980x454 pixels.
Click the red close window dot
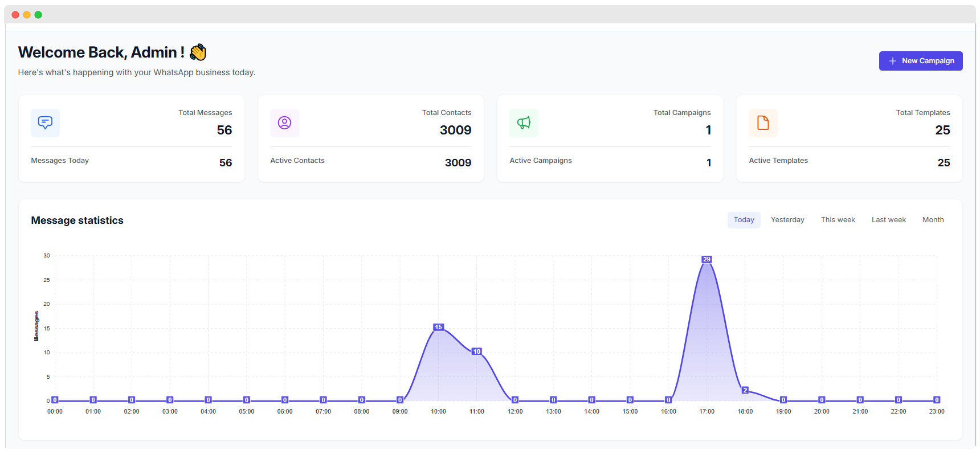[x=15, y=15]
